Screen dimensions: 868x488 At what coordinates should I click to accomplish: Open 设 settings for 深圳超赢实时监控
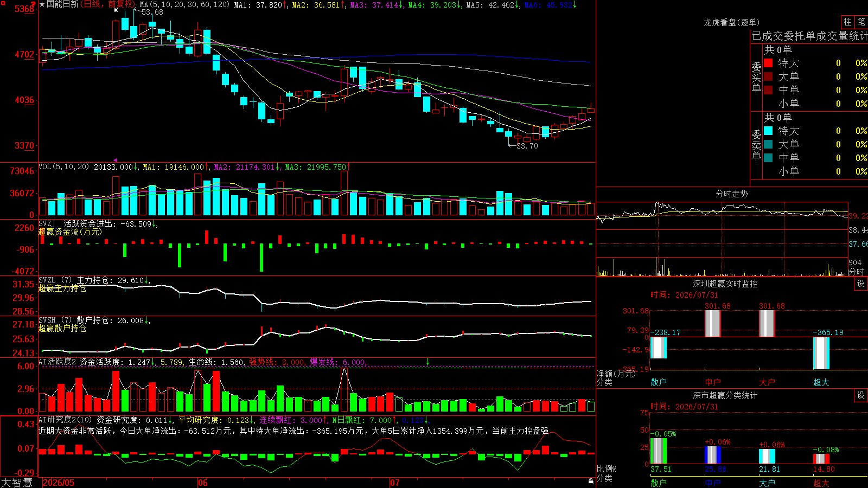(861, 284)
